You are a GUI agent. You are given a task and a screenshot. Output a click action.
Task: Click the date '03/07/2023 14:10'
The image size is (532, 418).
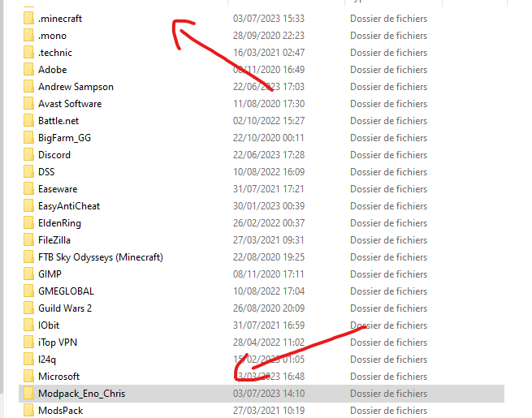pos(269,394)
